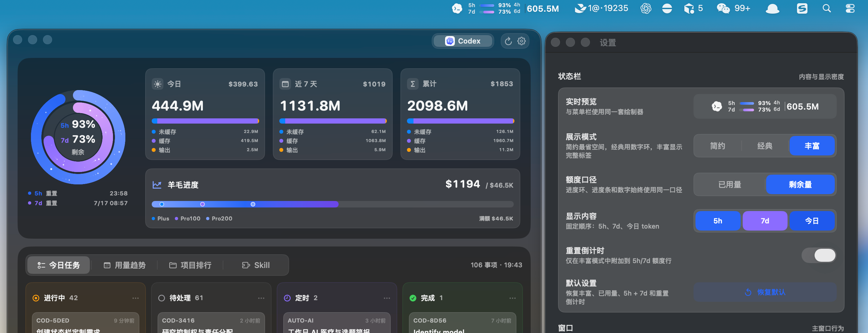Click the 内容与显示密度 label

[x=821, y=77]
